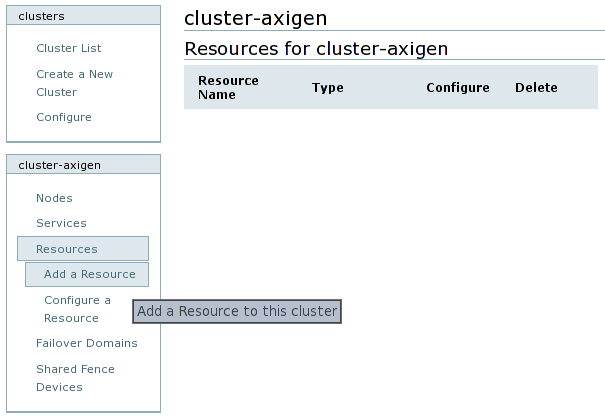Click the Resource Name column header
This screenshot has height=418, width=605.
click(x=228, y=87)
